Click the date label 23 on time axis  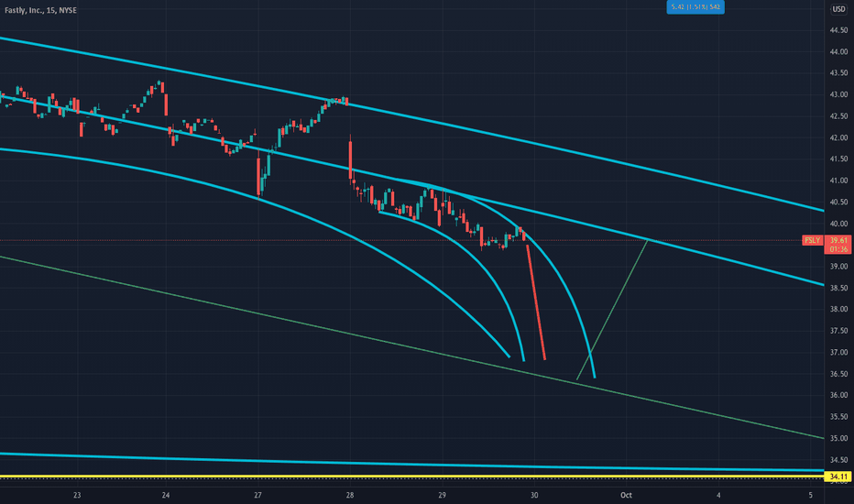pyautogui.click(x=77, y=495)
